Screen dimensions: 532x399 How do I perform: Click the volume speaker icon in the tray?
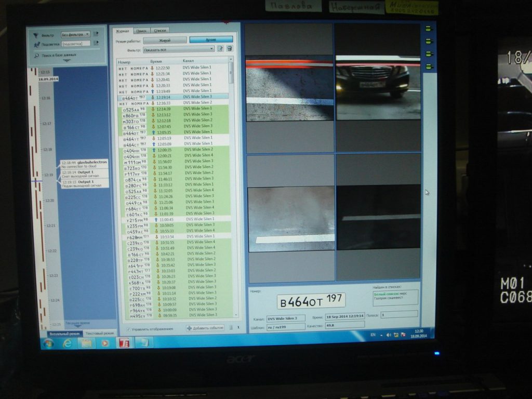(389, 335)
